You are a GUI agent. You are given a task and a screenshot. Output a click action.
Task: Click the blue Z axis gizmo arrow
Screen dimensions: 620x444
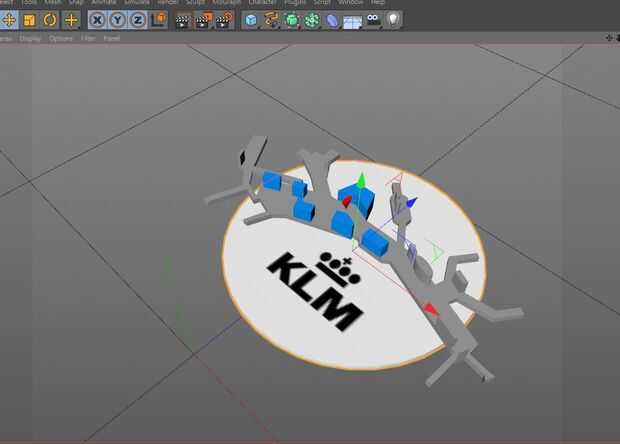click(411, 202)
